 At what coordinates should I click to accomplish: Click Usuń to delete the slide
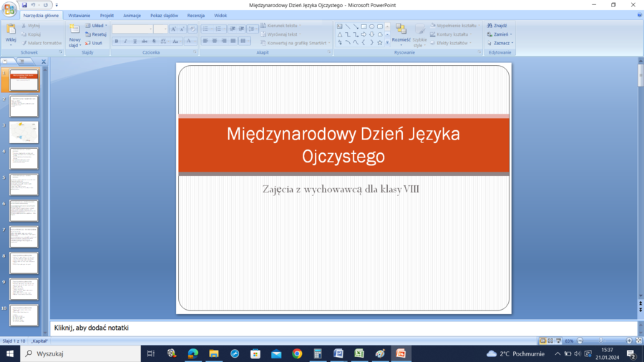94,43
